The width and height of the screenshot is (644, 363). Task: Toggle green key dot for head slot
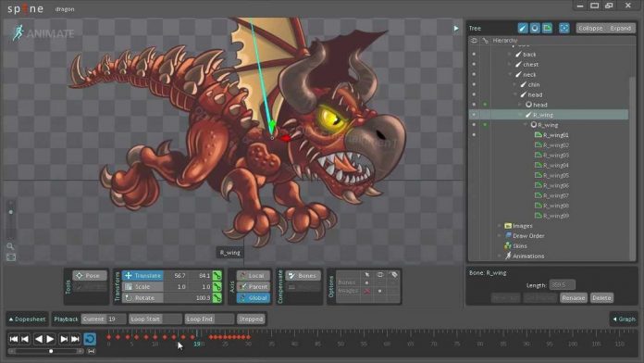485,105
